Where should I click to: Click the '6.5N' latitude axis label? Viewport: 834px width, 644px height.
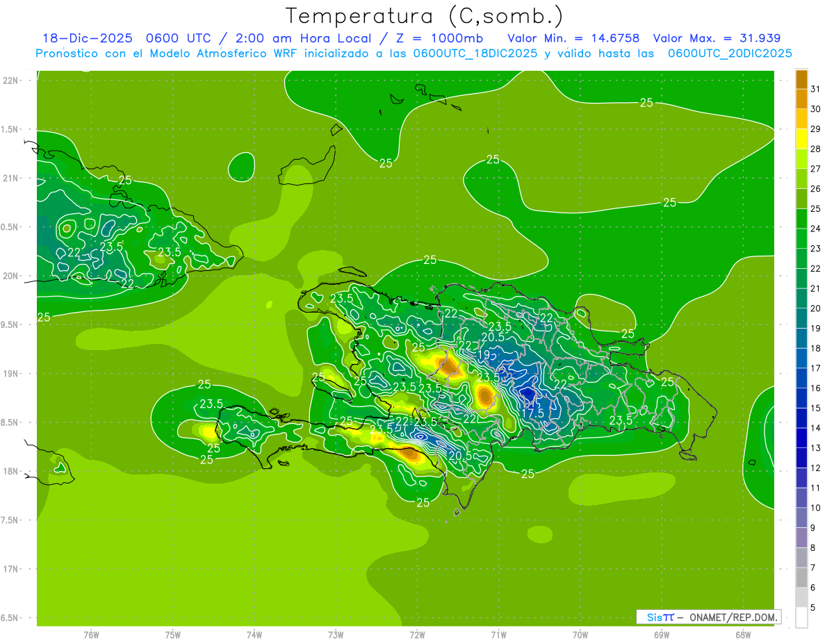click(10, 618)
